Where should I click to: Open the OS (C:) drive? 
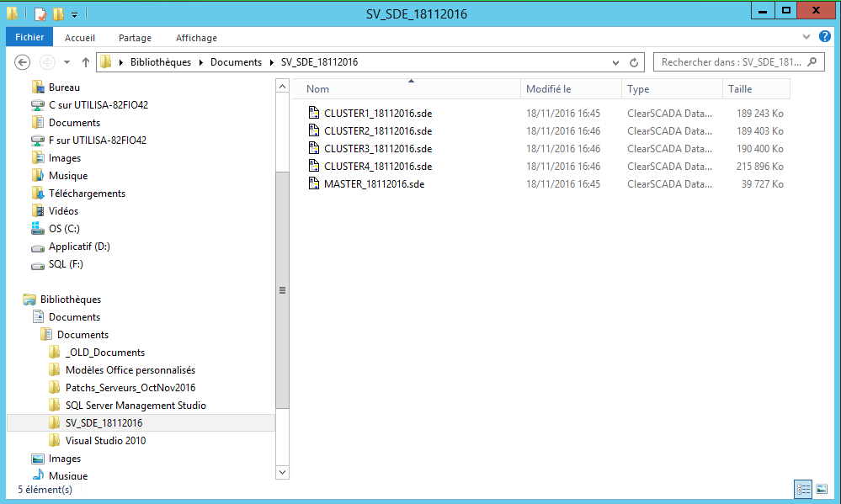64,229
